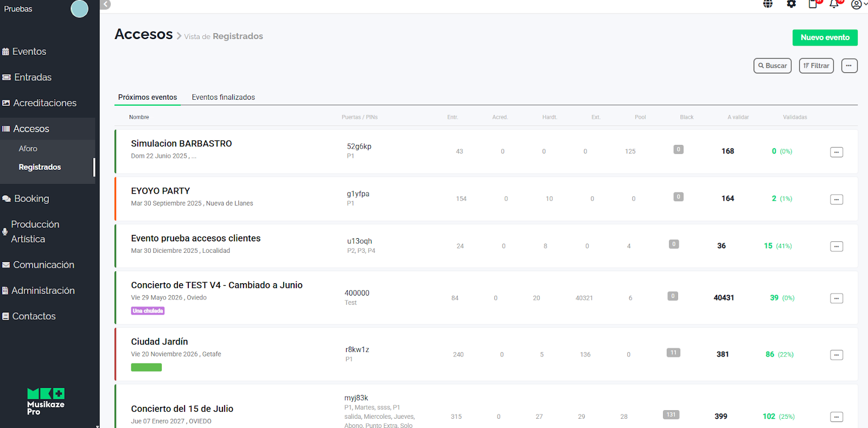Open the settings gear icon
The width and height of the screenshot is (868, 428).
792,4
